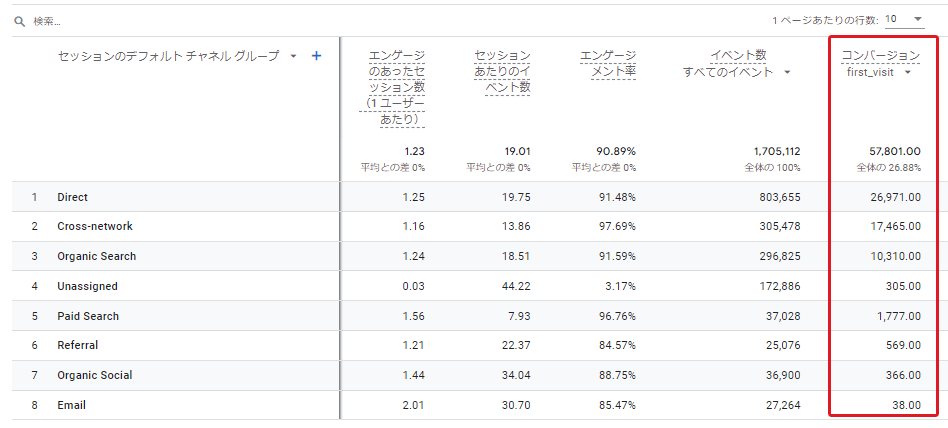Select the Paid Search row
The image size is (948, 428).
(x=473, y=316)
